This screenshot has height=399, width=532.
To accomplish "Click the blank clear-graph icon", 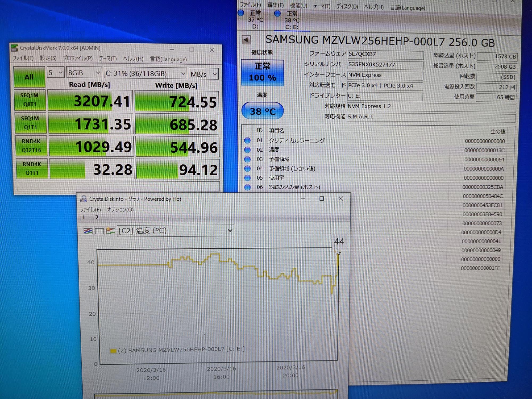I will coord(99,231).
